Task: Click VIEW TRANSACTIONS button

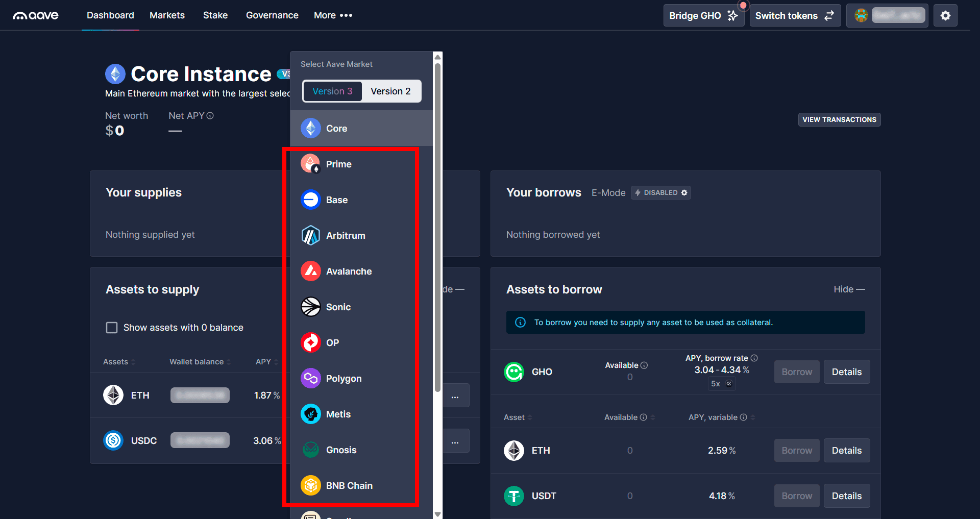Action: pos(839,120)
